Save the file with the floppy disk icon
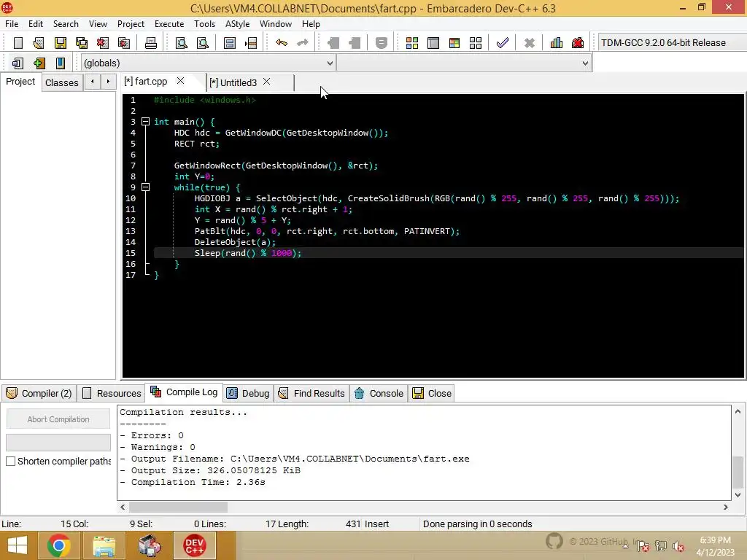 60,43
